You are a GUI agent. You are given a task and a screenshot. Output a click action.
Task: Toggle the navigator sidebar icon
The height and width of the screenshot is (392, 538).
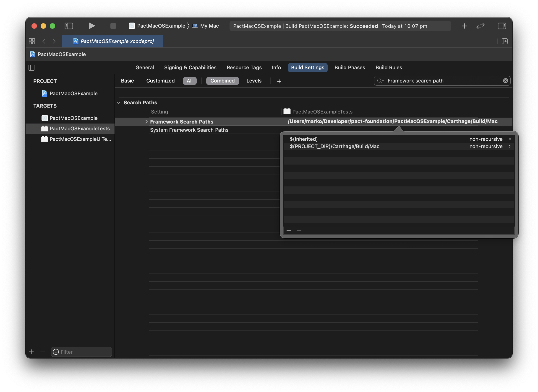click(69, 26)
